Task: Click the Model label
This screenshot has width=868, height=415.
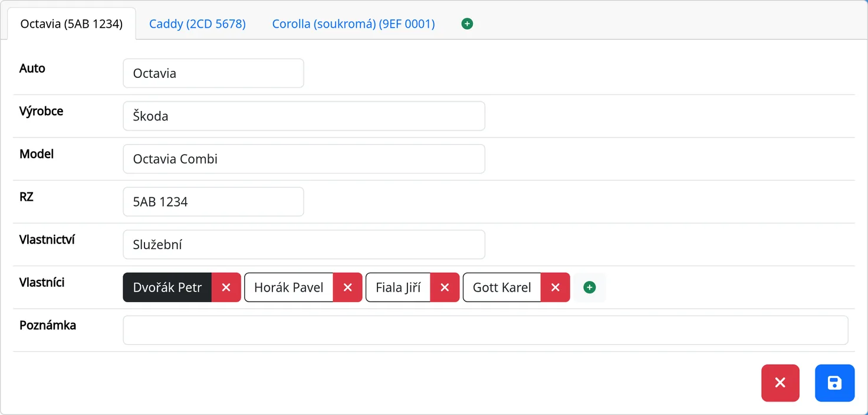Action: point(37,154)
